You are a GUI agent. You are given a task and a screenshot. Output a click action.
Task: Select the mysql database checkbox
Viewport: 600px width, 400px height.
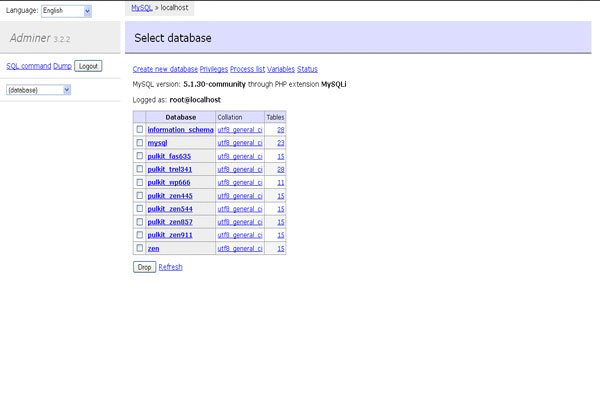[139, 143]
